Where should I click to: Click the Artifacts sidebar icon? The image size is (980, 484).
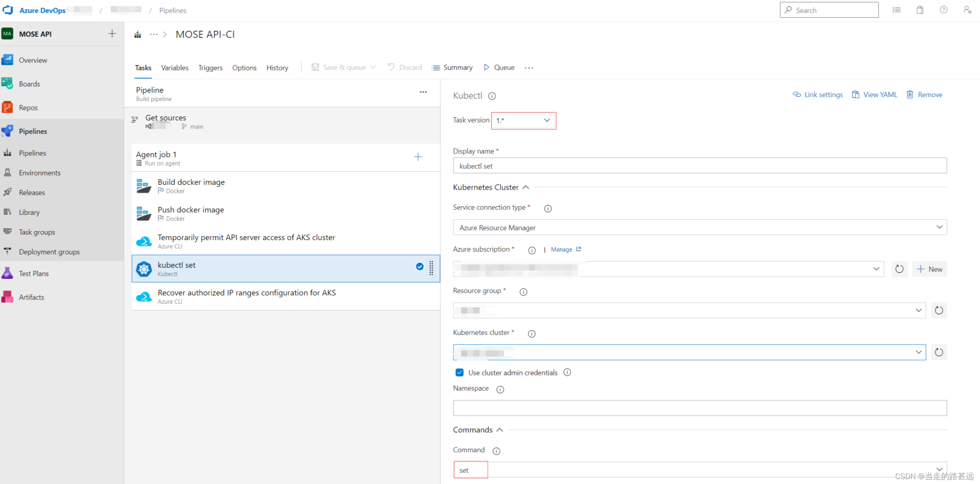(x=7, y=297)
